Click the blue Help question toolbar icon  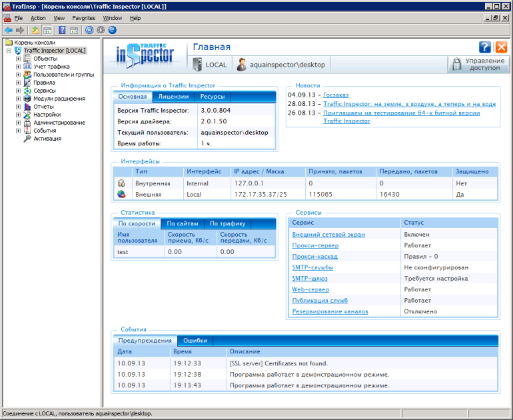point(62,30)
